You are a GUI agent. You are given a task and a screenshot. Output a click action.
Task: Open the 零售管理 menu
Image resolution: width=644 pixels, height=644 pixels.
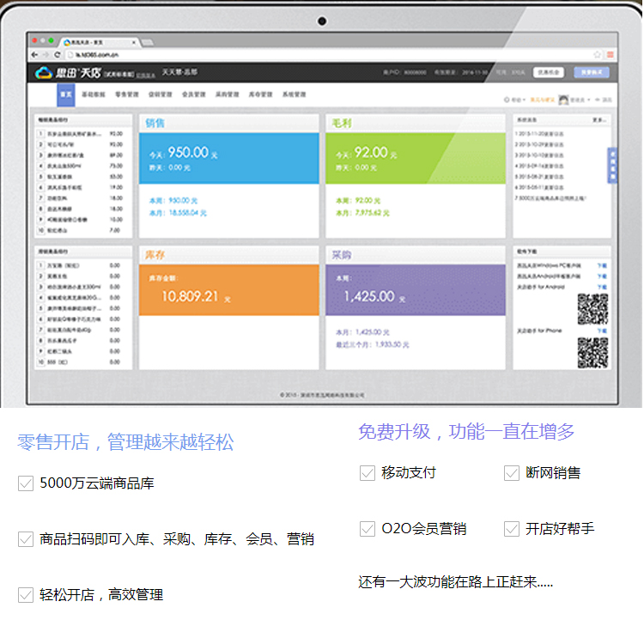pyautogui.click(x=126, y=94)
